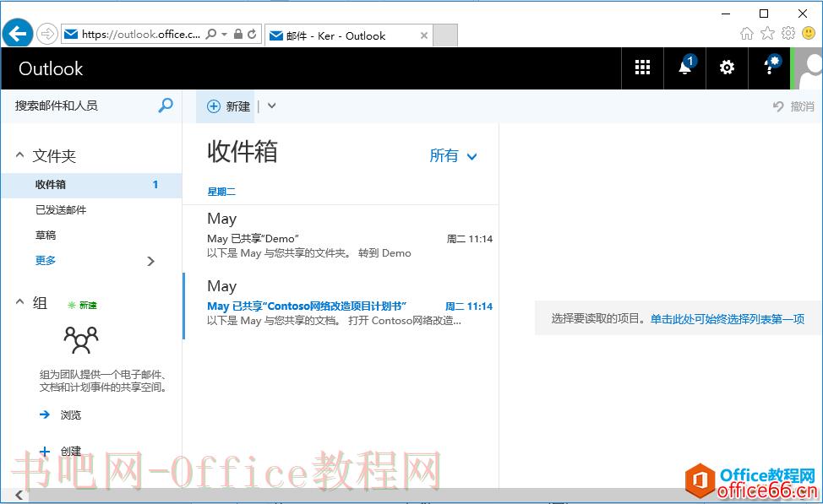Open the help question mark icon
Viewport: 823px width, 504px height.
pyautogui.click(x=769, y=68)
